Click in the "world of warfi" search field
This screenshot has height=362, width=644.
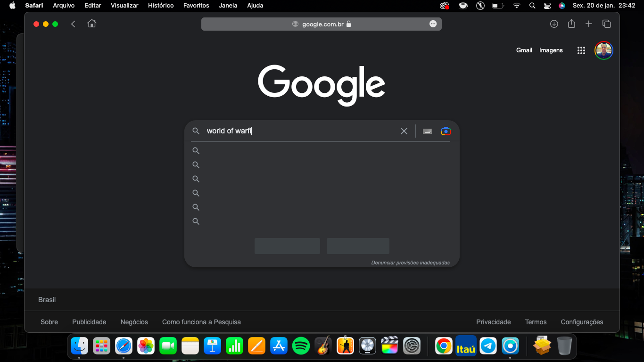coord(302,131)
